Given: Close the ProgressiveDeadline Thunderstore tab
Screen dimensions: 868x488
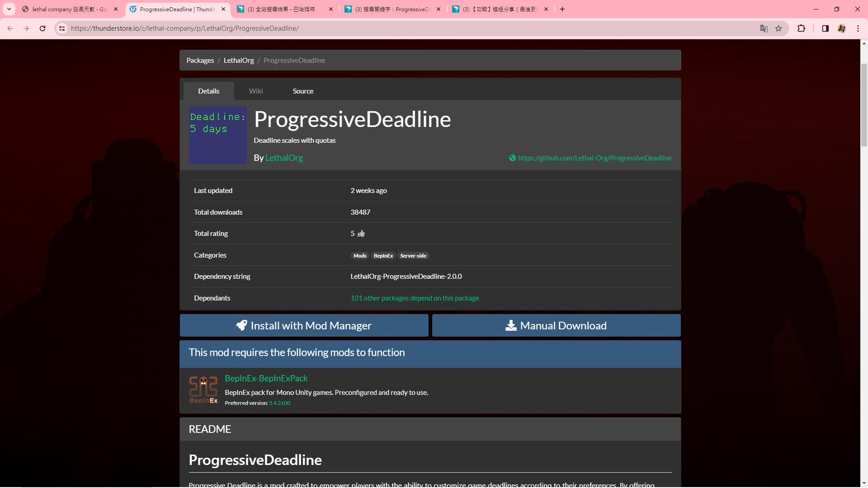Looking at the screenshot, I should pos(223,9).
